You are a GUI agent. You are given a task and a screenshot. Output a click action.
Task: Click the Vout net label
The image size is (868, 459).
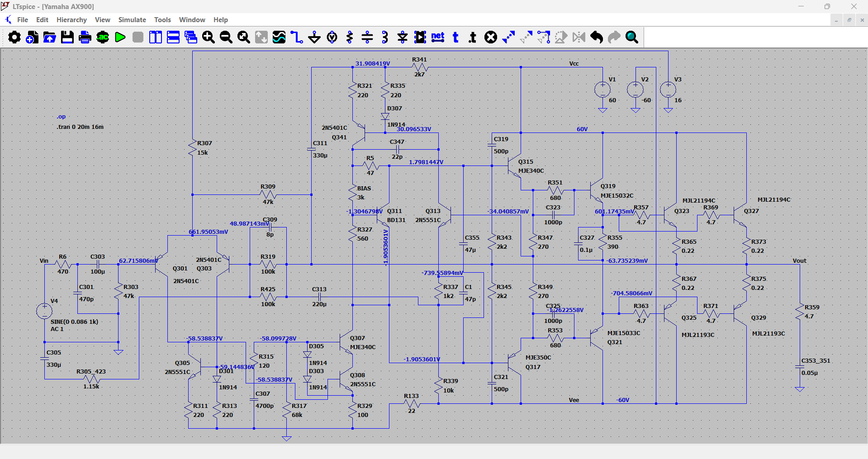tap(799, 261)
